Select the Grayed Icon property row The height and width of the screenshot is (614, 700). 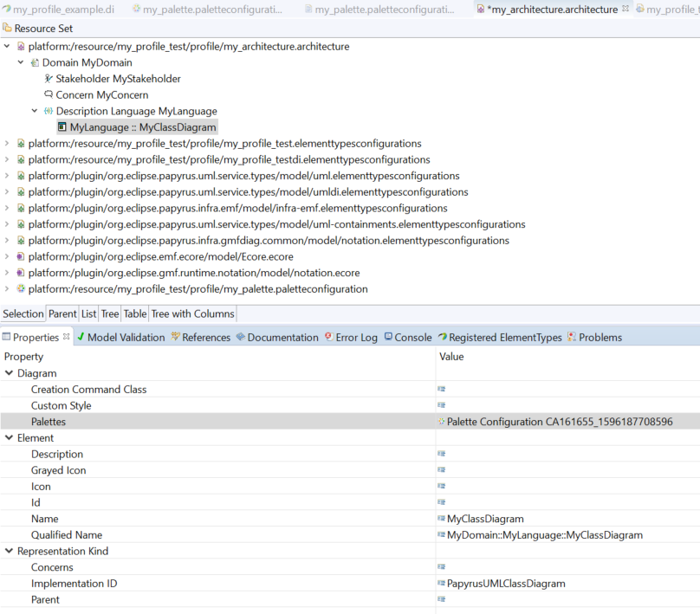(x=350, y=470)
